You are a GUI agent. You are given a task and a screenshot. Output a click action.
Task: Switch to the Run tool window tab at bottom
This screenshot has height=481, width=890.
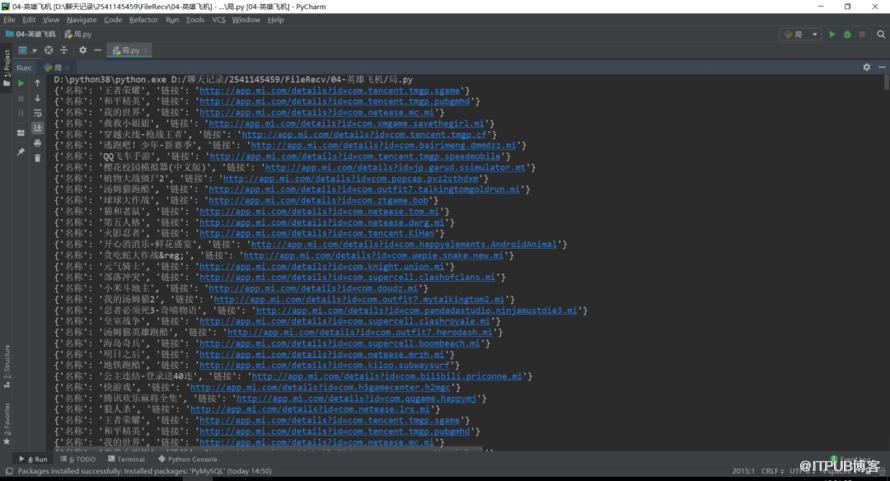coord(33,459)
